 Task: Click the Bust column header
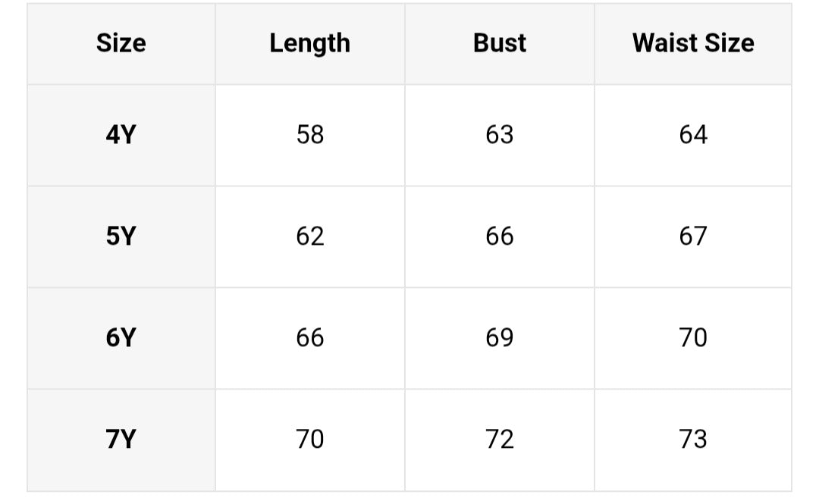pos(499,43)
